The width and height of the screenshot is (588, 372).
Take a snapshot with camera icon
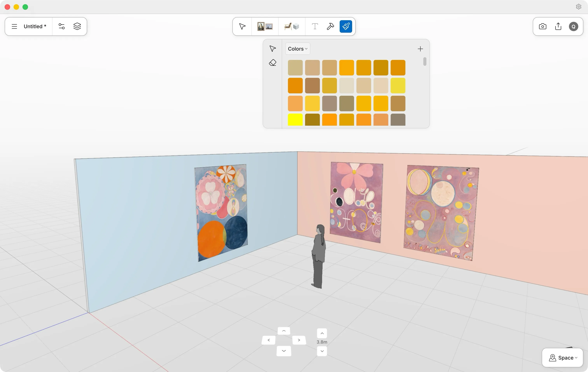[542, 26]
